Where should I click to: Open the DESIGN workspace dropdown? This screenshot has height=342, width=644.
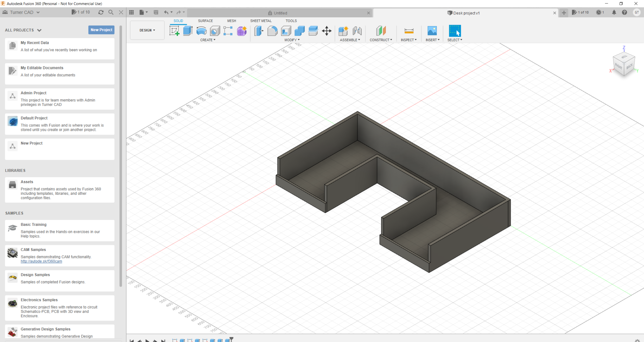(147, 30)
